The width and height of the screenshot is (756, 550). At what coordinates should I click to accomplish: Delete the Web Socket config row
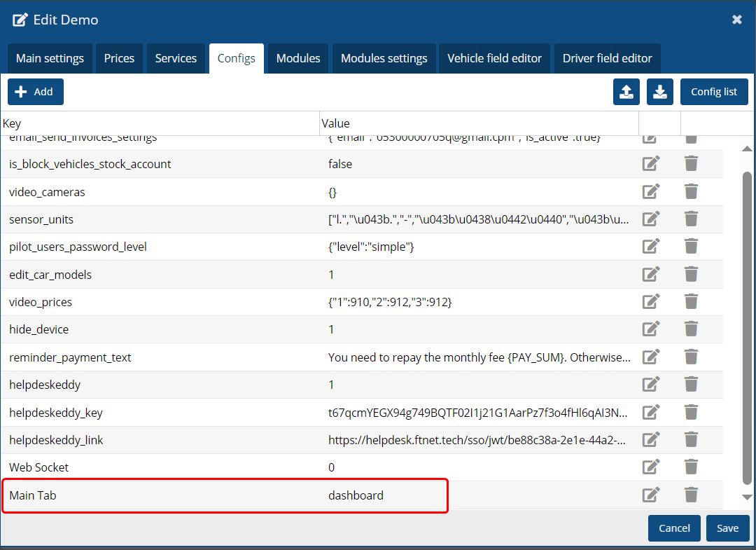691,467
